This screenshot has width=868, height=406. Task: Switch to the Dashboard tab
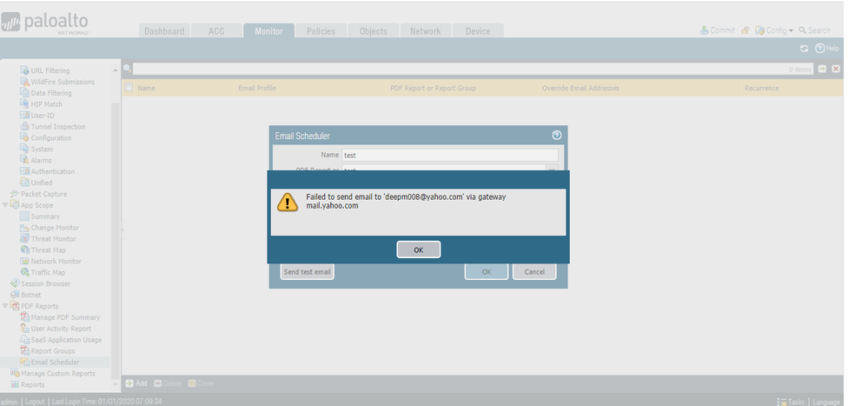pos(164,31)
